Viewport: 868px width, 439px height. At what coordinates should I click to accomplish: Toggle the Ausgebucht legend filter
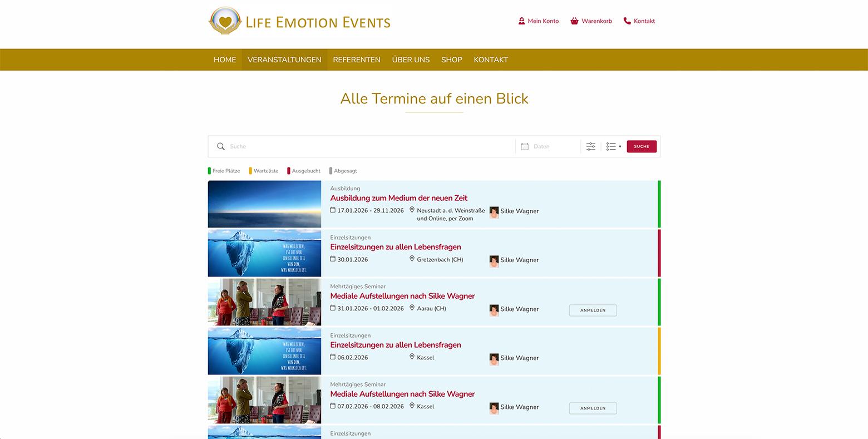[304, 171]
